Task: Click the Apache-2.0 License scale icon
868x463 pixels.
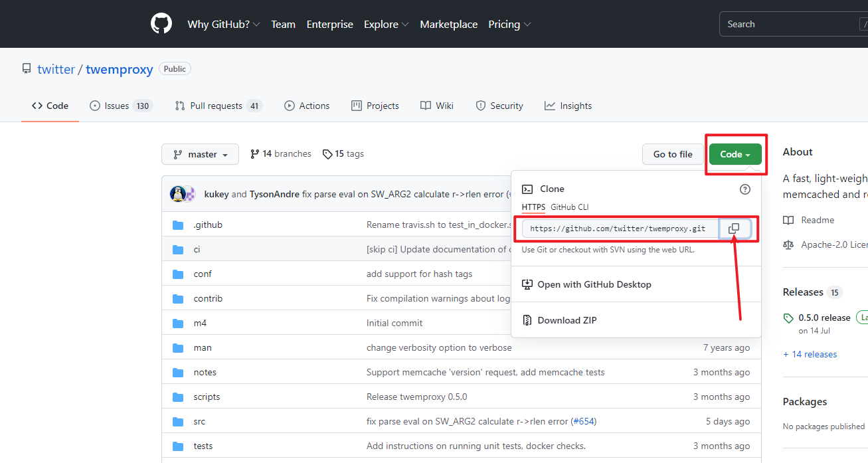Action: (x=788, y=244)
